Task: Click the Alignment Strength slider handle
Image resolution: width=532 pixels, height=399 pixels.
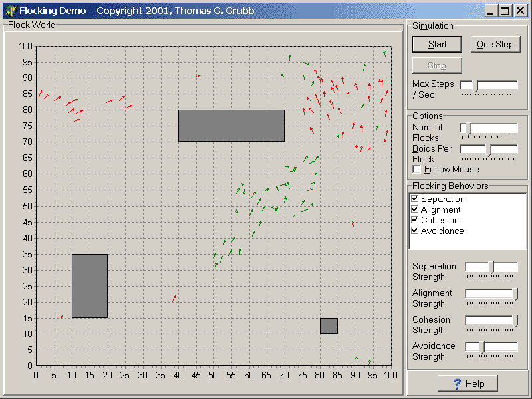Action: (515, 294)
